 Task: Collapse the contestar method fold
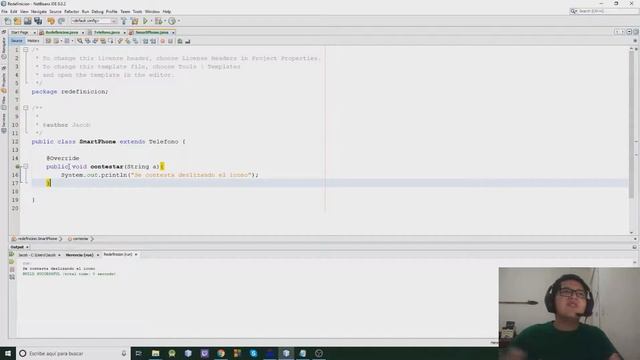pyautogui.click(x=25, y=167)
